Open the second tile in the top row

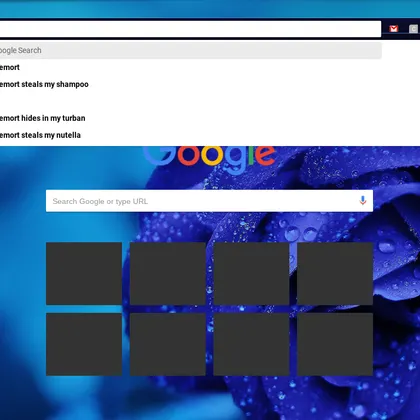coord(168,274)
